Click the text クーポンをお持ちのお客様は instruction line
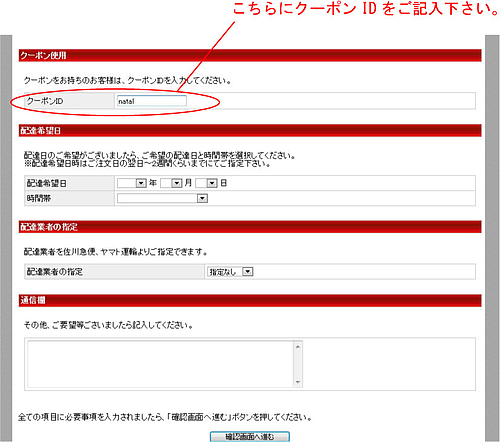Screen dimensions: 500x442 click(x=128, y=80)
